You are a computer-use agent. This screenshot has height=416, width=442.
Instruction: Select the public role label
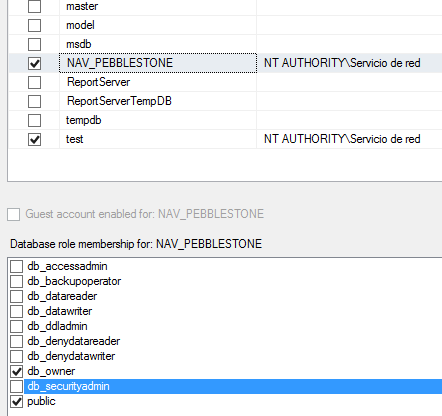(41, 401)
